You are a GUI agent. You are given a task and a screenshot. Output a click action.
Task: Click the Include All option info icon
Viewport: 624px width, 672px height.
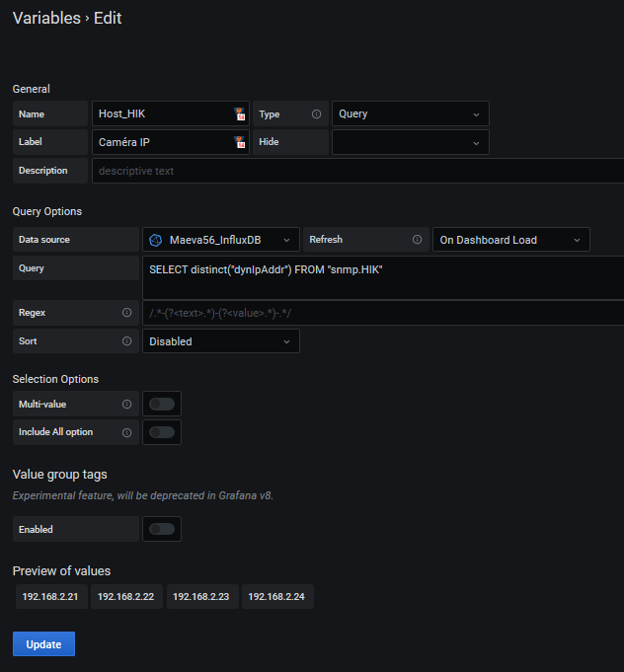126,432
